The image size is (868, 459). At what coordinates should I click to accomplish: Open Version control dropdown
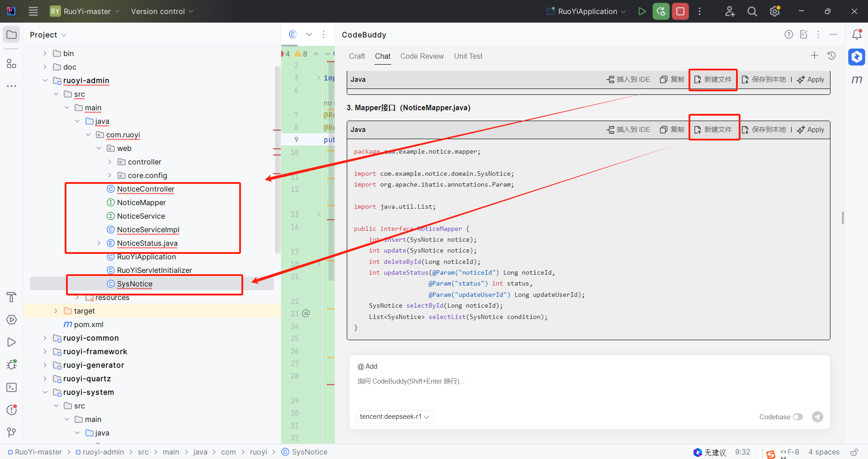[x=162, y=11]
